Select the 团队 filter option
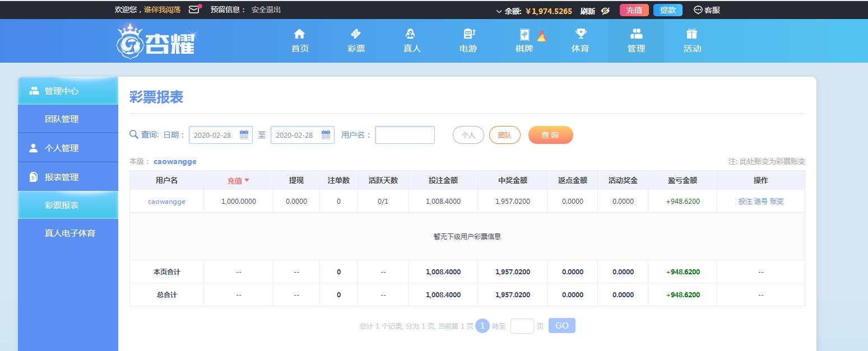The image size is (868, 351). pos(505,135)
